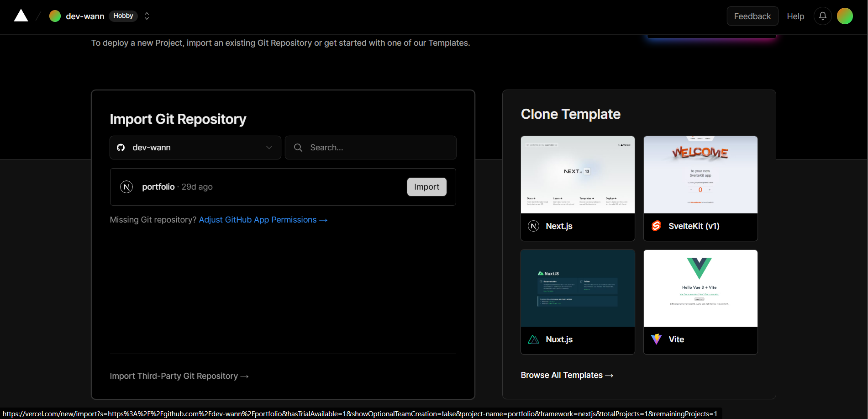Screen dimensions: 868x419
Task: Open notifications bell
Action: click(x=822, y=16)
